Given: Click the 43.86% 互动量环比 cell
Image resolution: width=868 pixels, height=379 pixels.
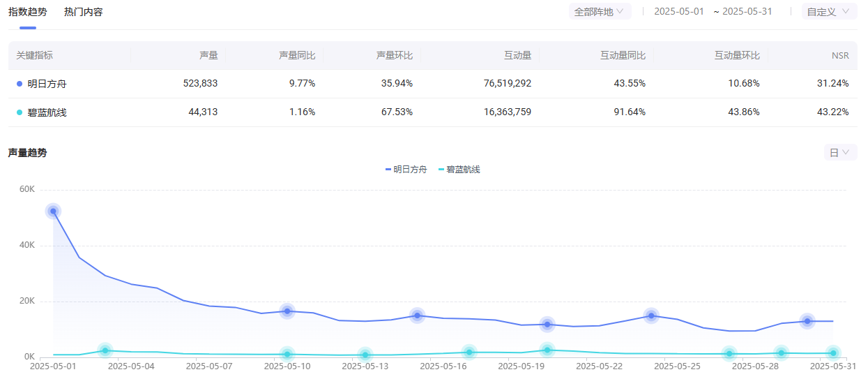Looking at the screenshot, I should coord(744,112).
